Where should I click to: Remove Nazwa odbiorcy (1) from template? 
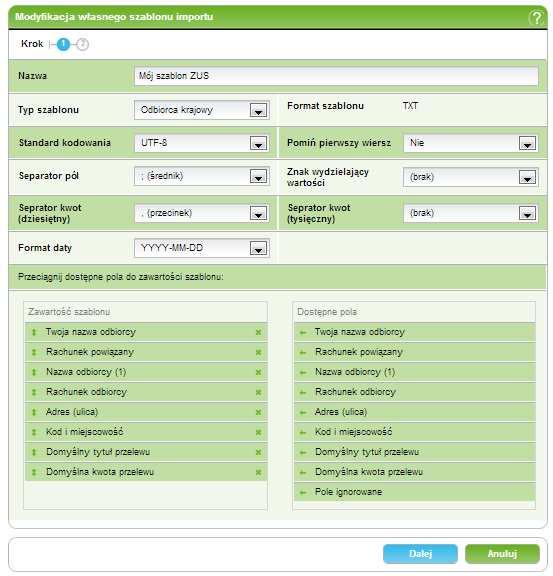[258, 372]
